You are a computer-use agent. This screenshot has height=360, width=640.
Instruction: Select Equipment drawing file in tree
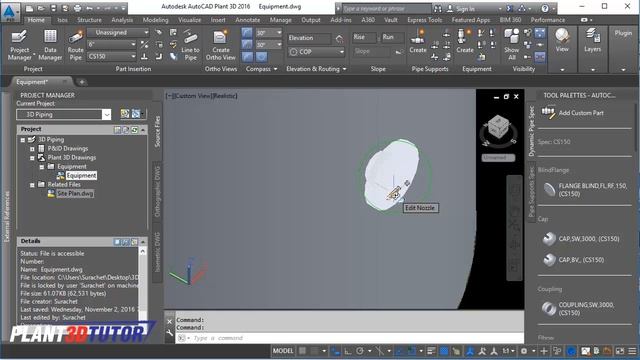(x=81, y=176)
